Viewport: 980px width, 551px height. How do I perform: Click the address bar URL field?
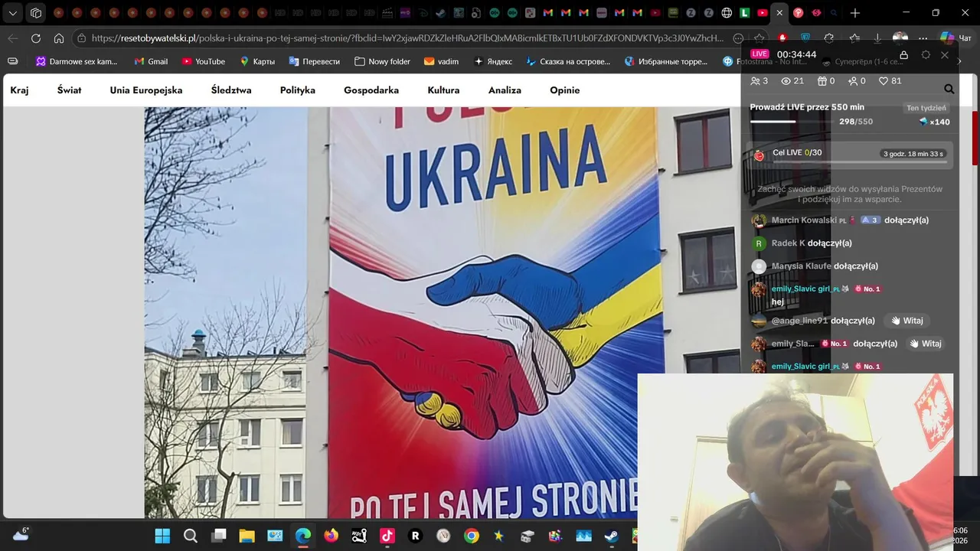406,38
